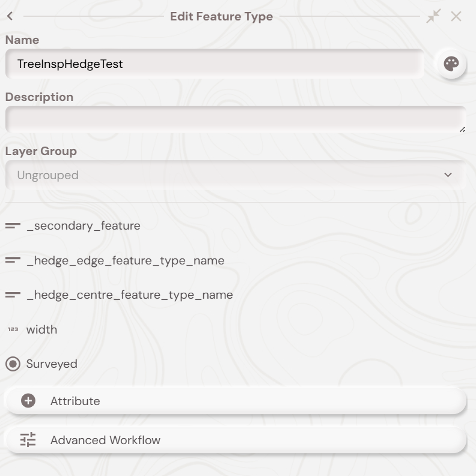
Task: Toggle the Surveyed radio icon
Action: click(13, 364)
